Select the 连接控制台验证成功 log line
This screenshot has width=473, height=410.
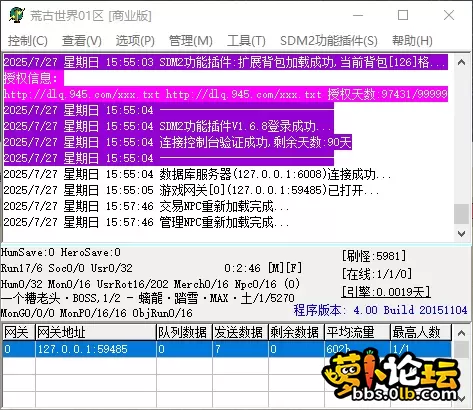click(178, 142)
